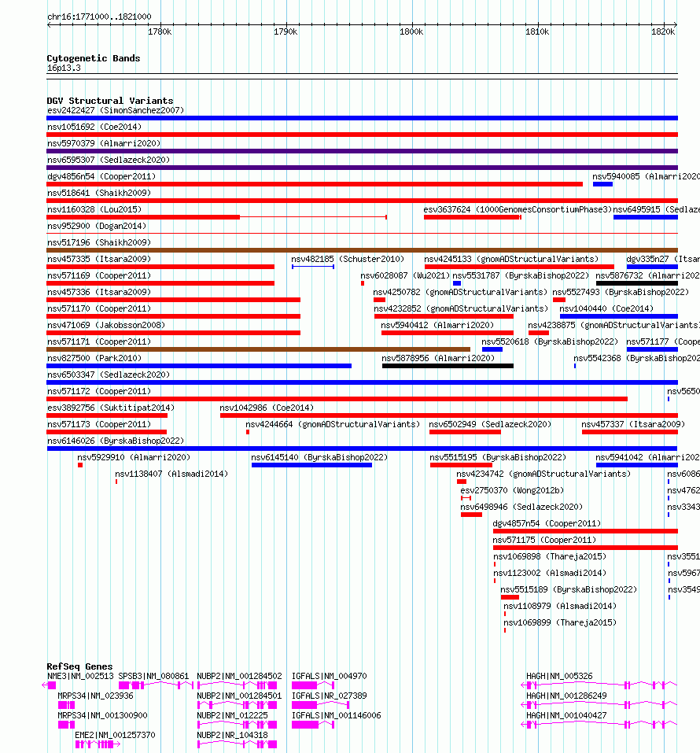The image size is (700, 753).
Task: Click the NUBP2|NR_104318 gene label
Action: pyautogui.click(x=232, y=735)
